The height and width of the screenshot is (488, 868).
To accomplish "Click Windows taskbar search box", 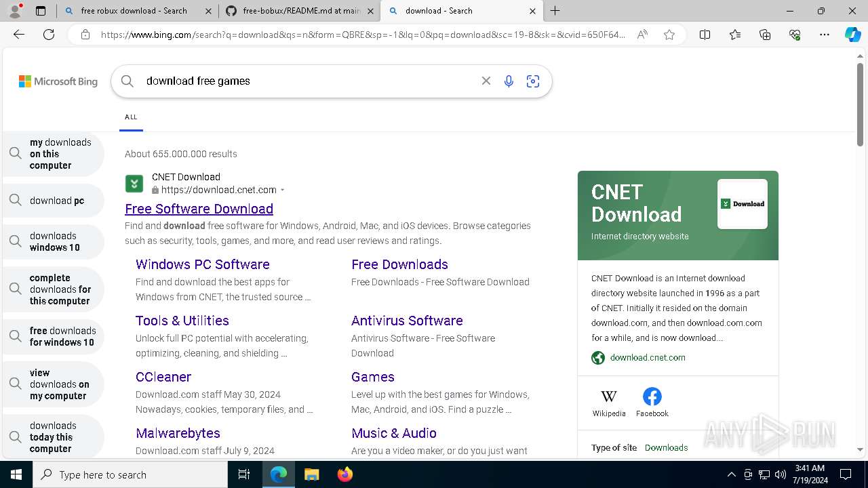I will [130, 474].
